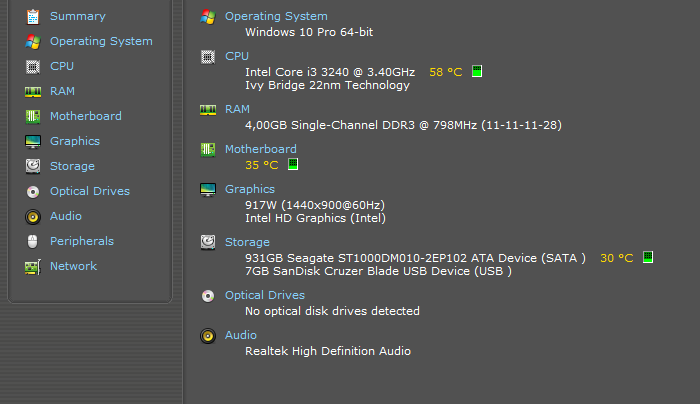Click the 35 °C motherboard temperature reading

tap(262, 165)
